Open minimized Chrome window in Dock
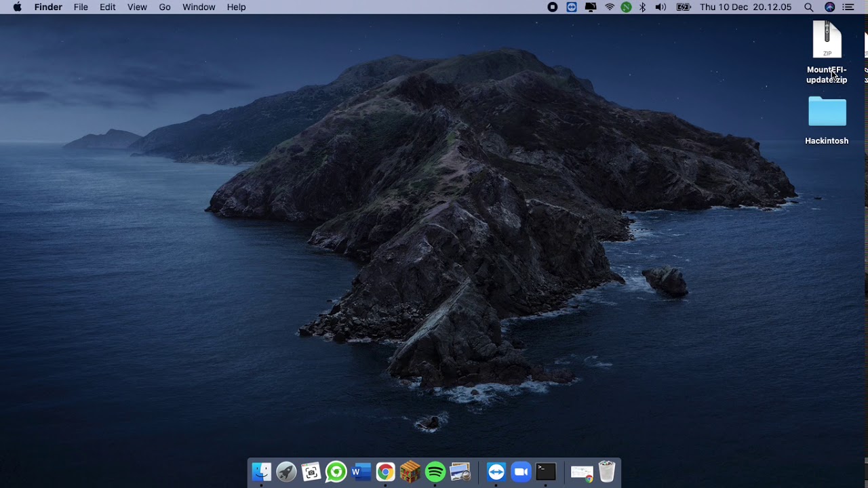868x488 pixels. click(582, 472)
